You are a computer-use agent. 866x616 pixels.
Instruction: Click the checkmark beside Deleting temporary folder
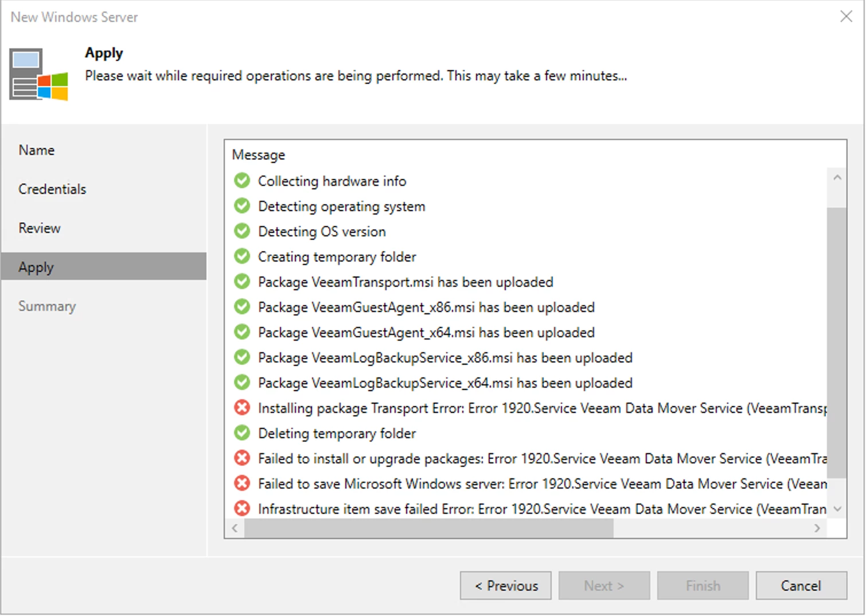click(x=241, y=432)
